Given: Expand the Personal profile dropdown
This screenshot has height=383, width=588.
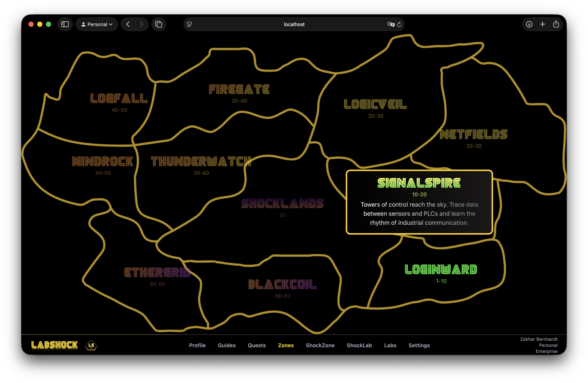Looking at the screenshot, I should pos(97,24).
